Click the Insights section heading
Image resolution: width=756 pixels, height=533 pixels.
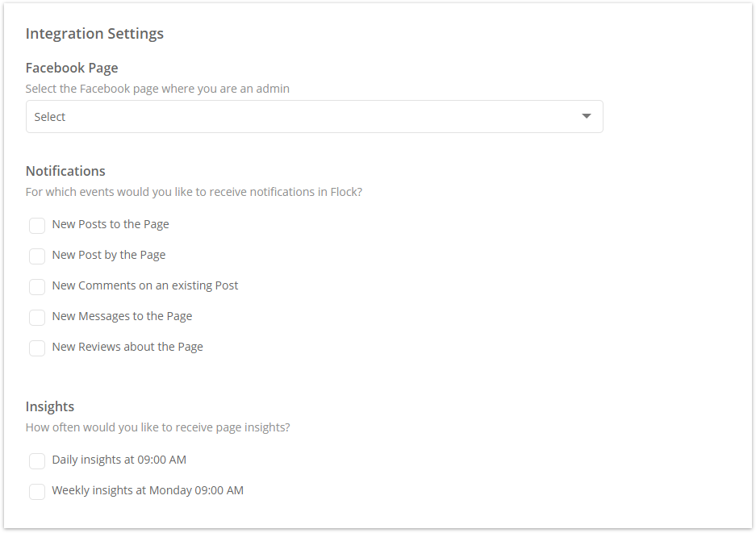click(50, 406)
